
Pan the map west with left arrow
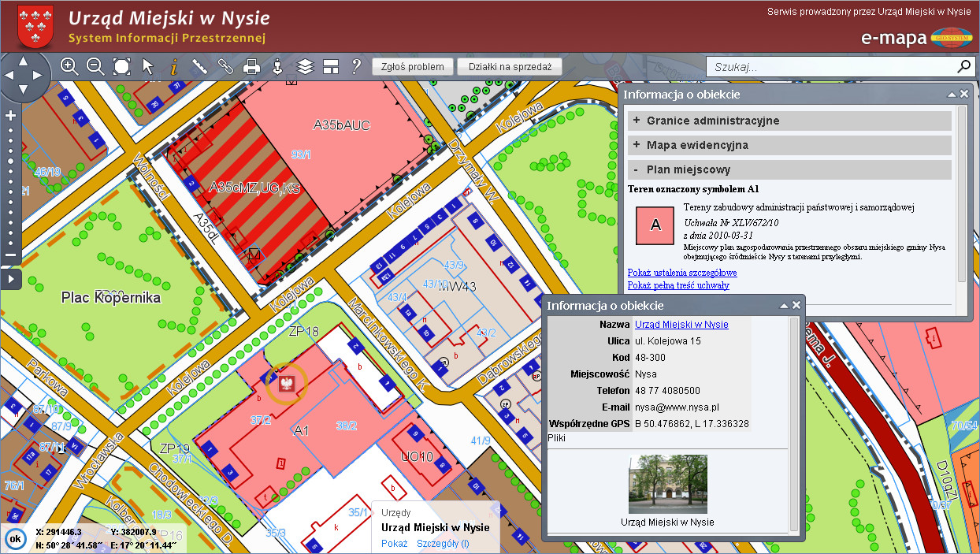pos(8,76)
